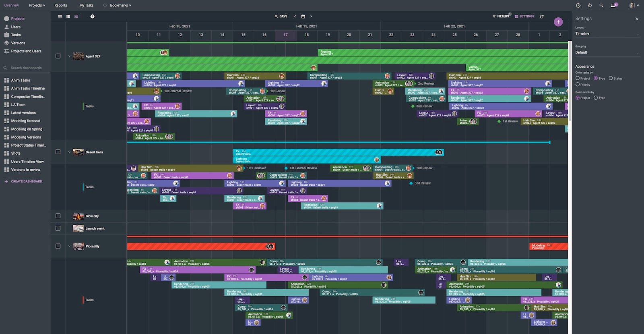644x334 pixels.
Task: Open notifications inbox with 33 badge
Action: [x=613, y=5]
